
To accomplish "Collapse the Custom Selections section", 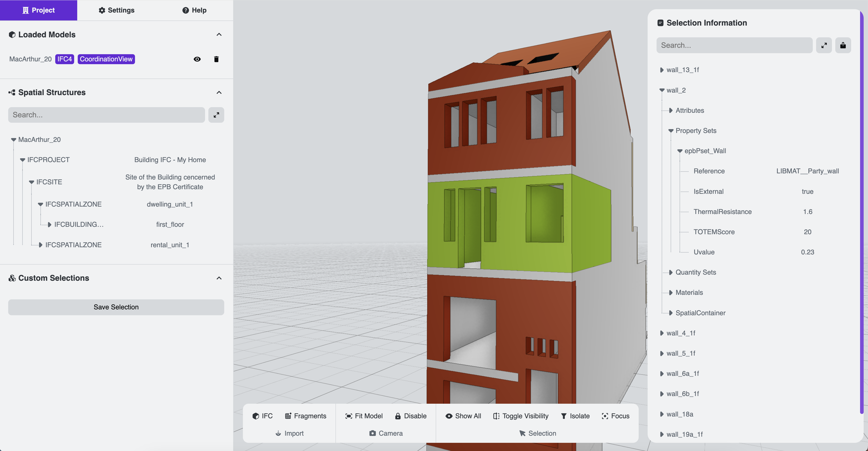I will coord(219,278).
